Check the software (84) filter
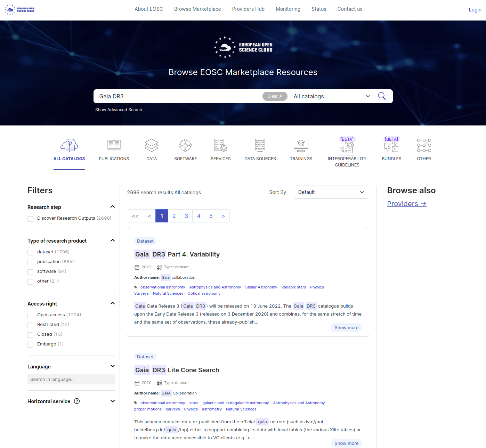Image resolution: width=486 pixels, height=448 pixels. tap(30, 272)
